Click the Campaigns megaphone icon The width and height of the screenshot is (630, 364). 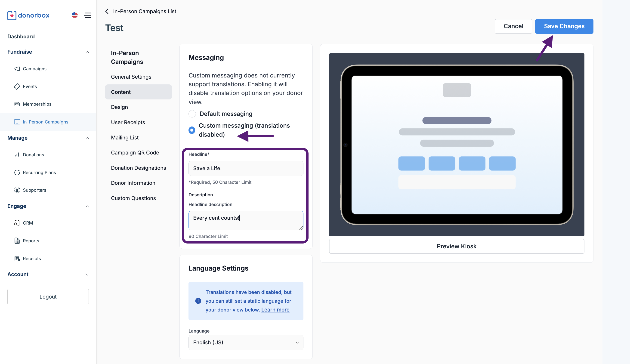17,69
